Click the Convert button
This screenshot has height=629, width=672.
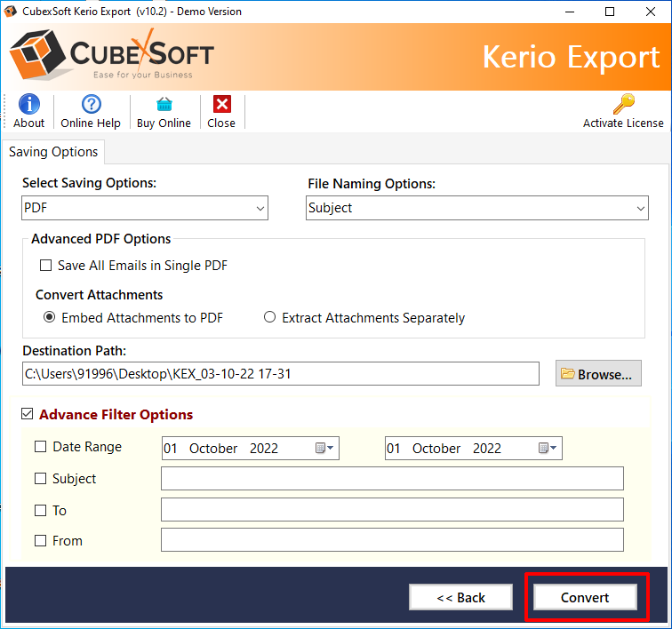pos(585,597)
